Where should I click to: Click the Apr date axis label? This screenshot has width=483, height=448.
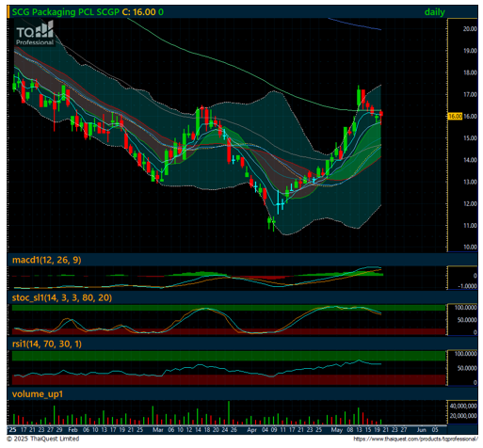251,430
